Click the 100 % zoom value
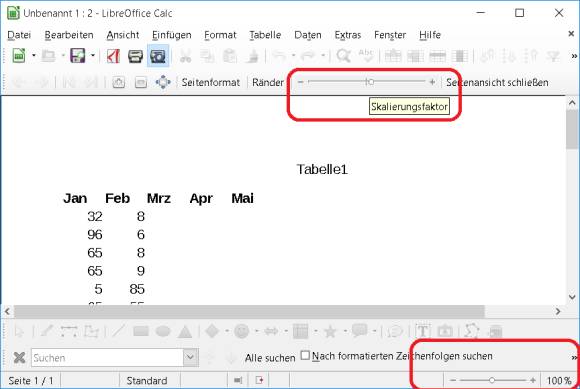The width and height of the screenshot is (580, 389). coord(559,380)
